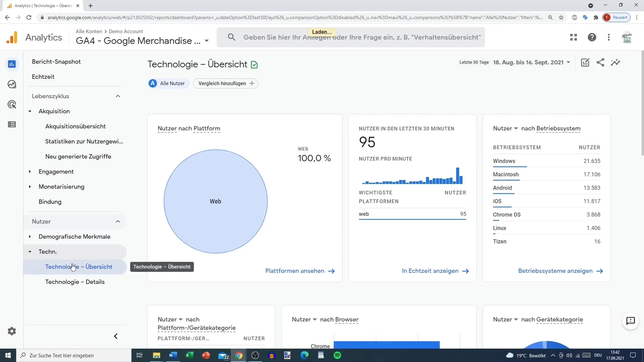Click the Echtzeit (Realtime) icon

click(x=12, y=84)
